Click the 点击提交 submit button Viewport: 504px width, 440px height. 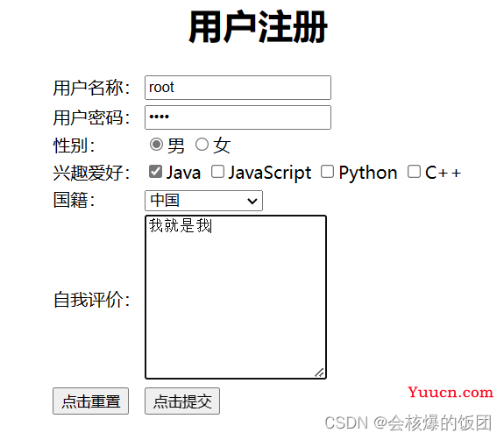(182, 401)
